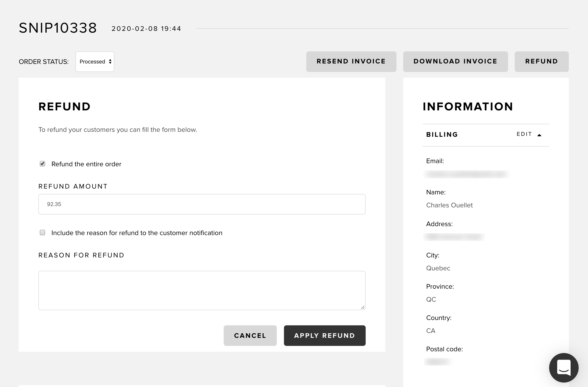This screenshot has width=588, height=387.
Task: Cancel the refund form
Action: click(250, 336)
